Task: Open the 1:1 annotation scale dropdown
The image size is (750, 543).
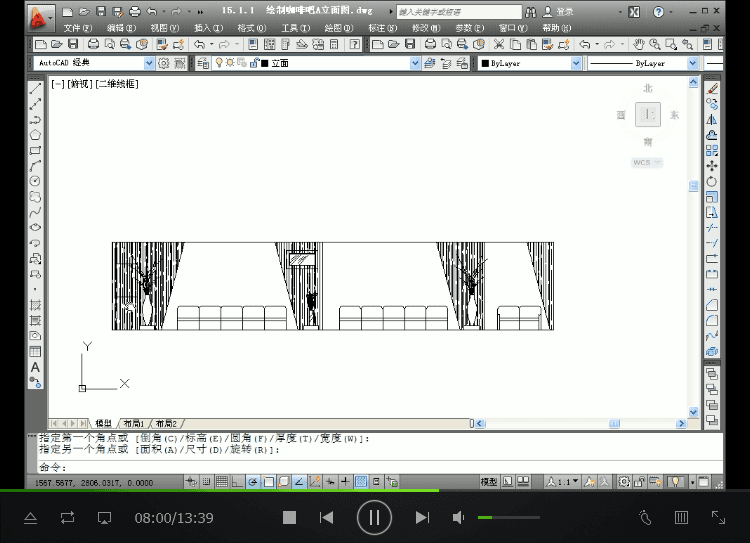Action: (x=563, y=482)
